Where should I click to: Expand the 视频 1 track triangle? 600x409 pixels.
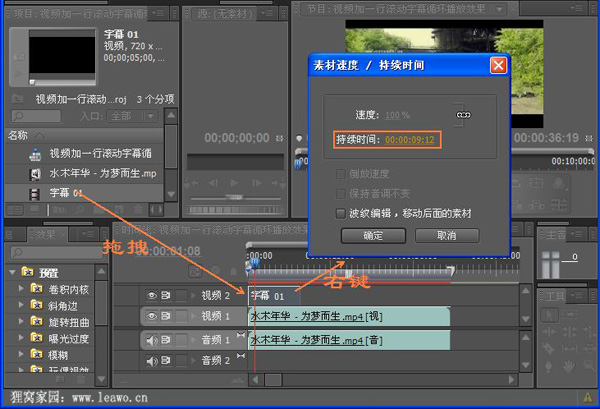pos(194,316)
